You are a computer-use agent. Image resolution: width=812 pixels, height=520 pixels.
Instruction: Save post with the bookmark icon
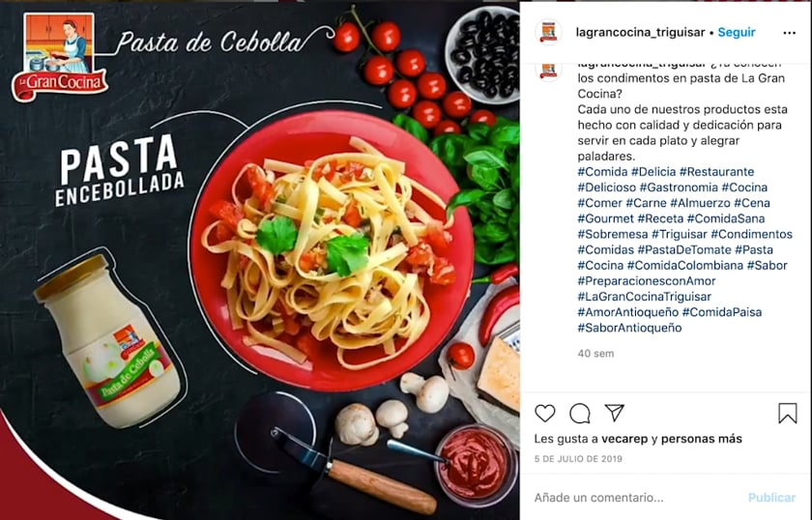pos(788,414)
